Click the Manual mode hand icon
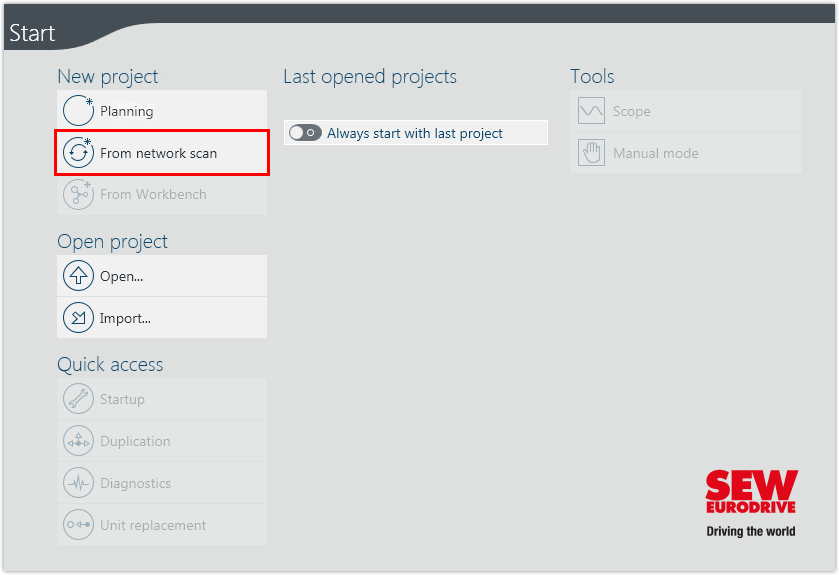The image size is (839, 575). [591, 153]
